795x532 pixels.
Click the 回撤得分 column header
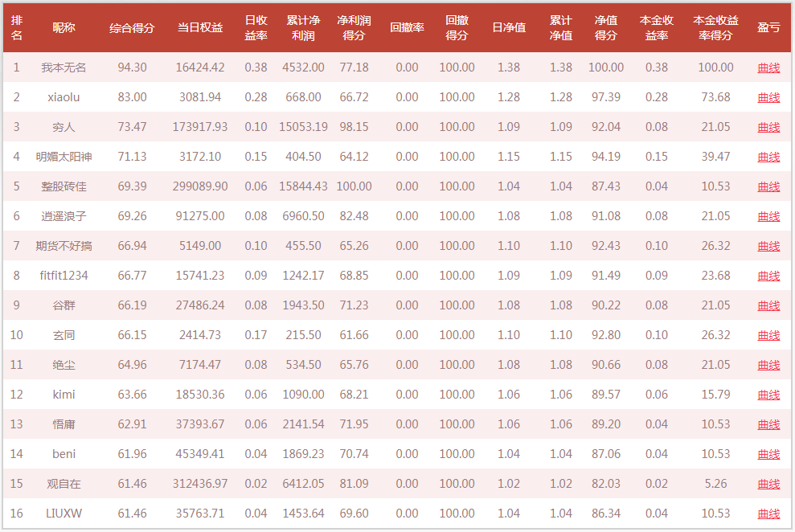point(457,28)
